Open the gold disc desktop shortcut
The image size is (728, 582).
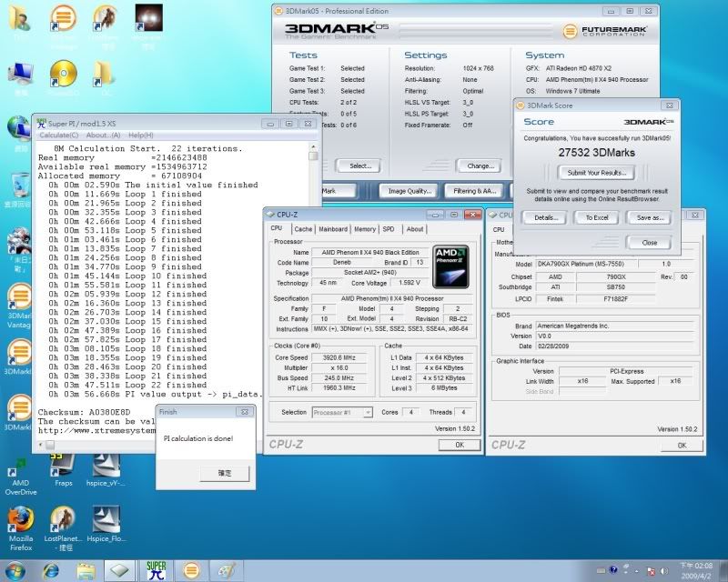(x=63, y=75)
